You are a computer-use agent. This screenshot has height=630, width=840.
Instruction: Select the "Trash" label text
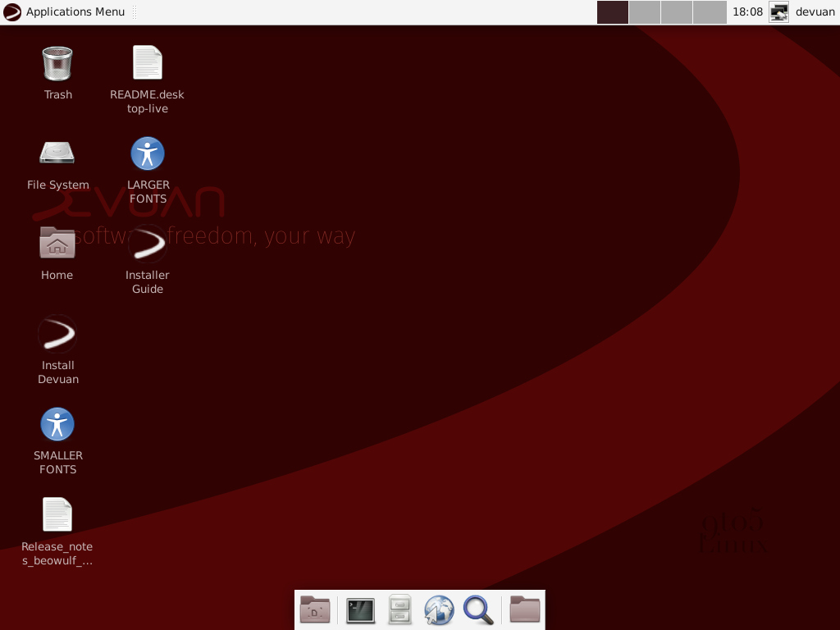(58, 95)
